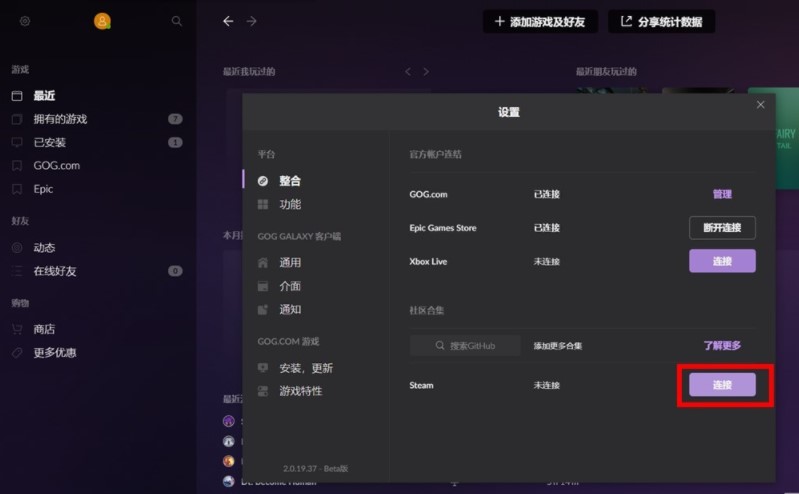Go back with the left arrow

coord(228,21)
